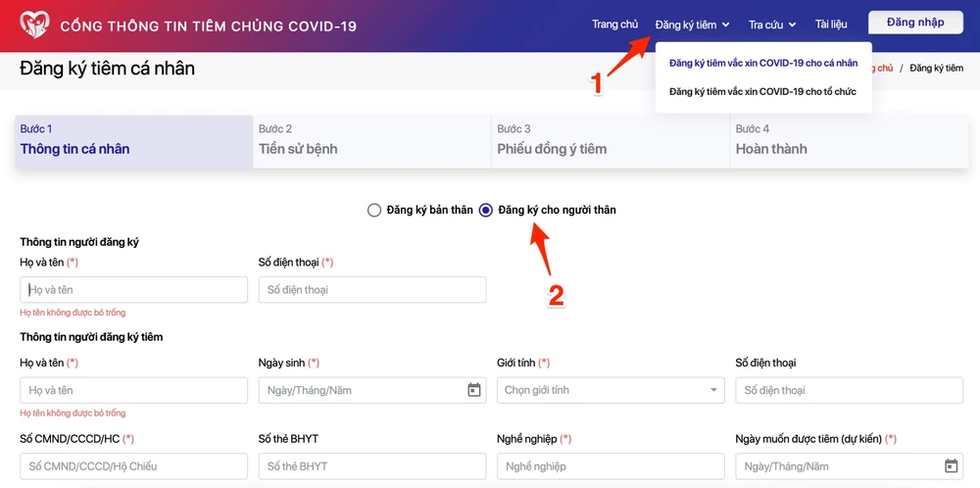Go to the Trang chủ menu item
Screen dimensions: 980x488
click(614, 24)
